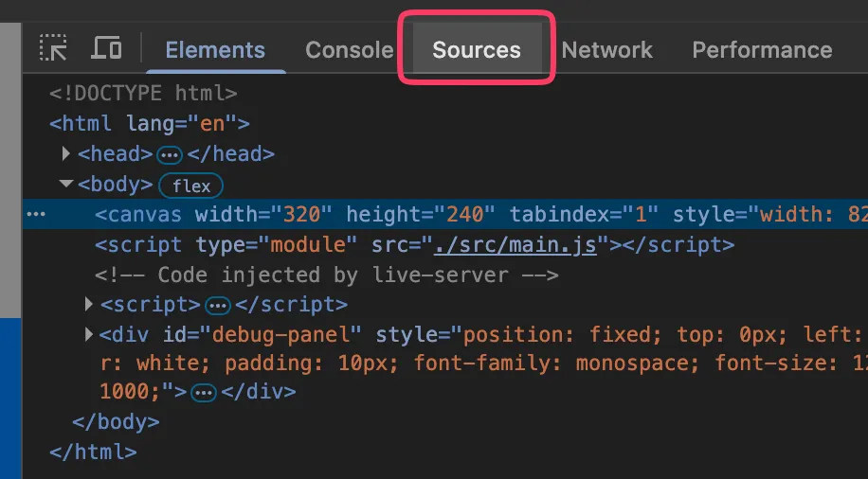Activate the inspect element picker icon
Screen dimensions: 868x479
click(x=54, y=48)
